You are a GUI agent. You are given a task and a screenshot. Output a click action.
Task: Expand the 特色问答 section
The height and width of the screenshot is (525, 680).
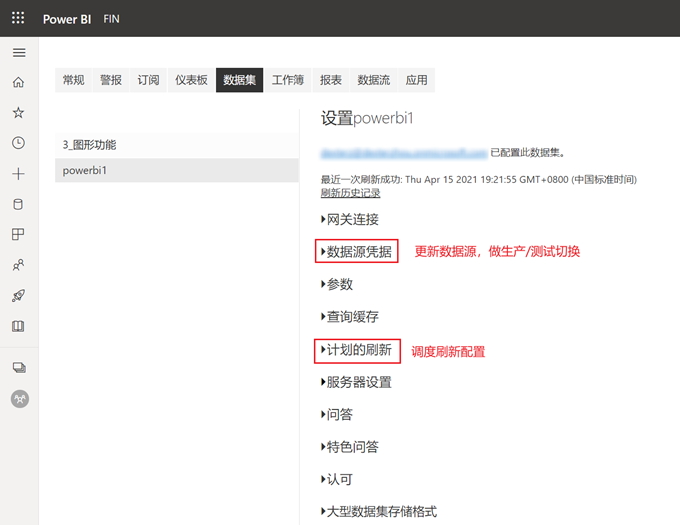[350, 447]
